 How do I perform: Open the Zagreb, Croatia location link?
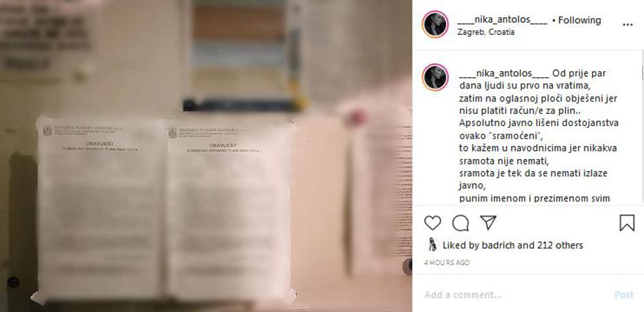(486, 32)
